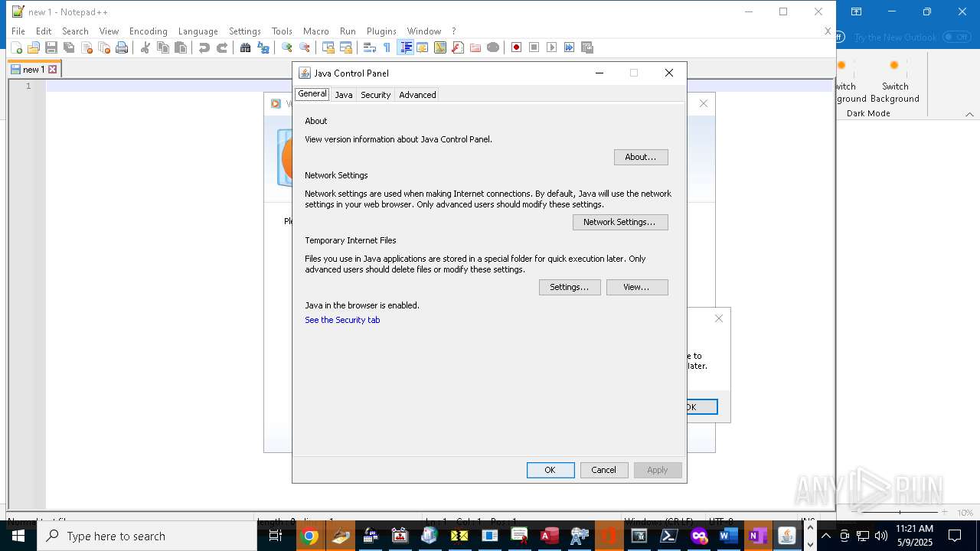Select the General tab in Java Control Panel

click(x=312, y=94)
